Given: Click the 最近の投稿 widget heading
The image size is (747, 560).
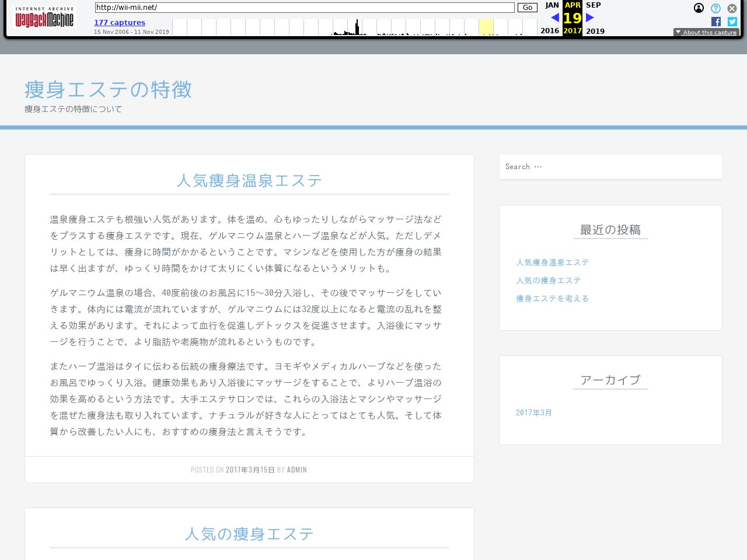Looking at the screenshot, I should 610,230.
